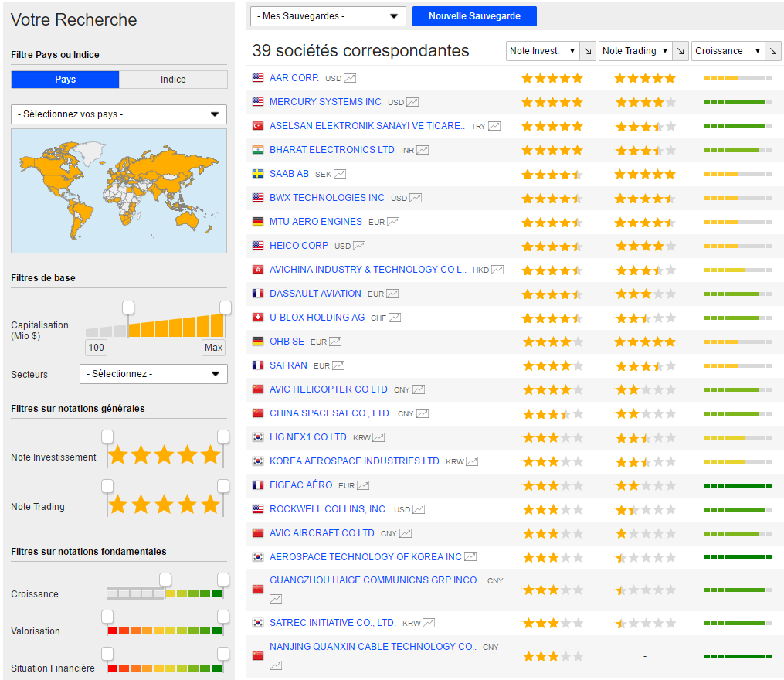This screenshot has height=680, width=784.
Task: Open the Secteurs selection dropdown
Action: [x=153, y=374]
